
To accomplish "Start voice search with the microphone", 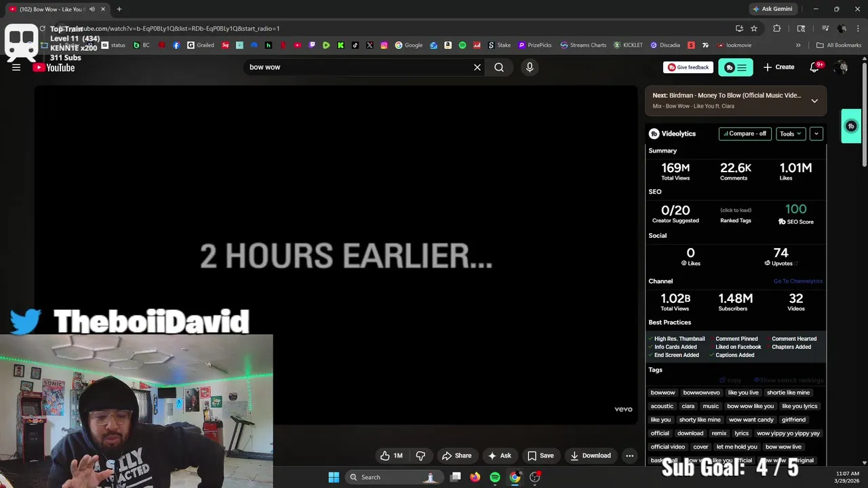I will [530, 67].
